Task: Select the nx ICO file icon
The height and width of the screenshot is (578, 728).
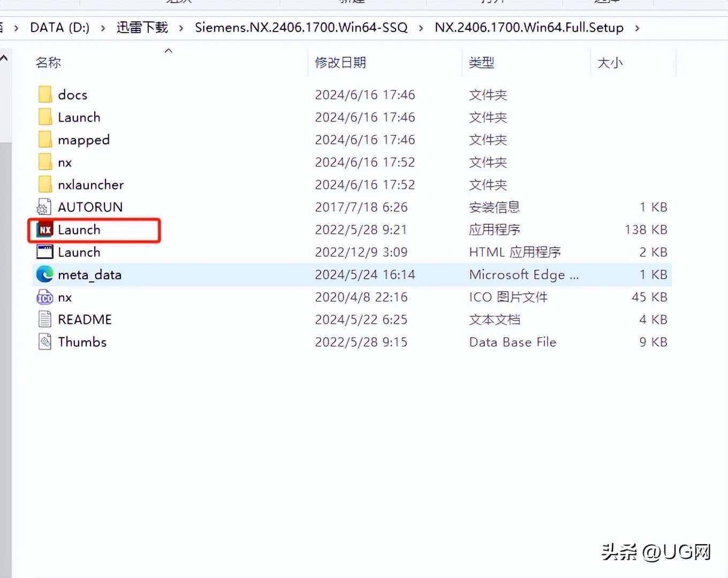Action: tap(45, 297)
